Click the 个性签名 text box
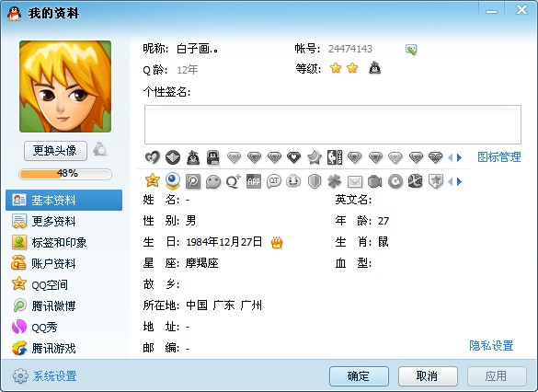 pos(333,124)
